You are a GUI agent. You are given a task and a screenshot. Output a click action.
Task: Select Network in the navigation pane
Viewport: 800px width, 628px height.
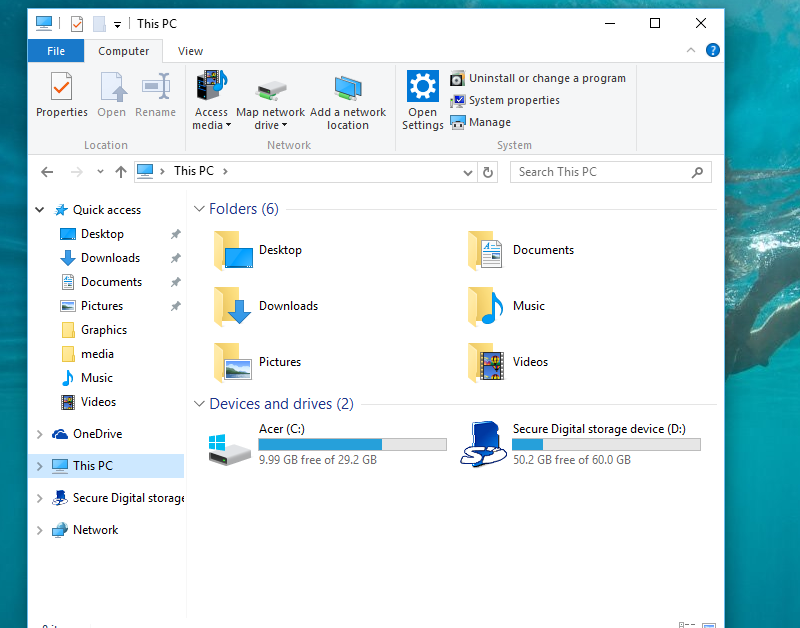coord(95,530)
